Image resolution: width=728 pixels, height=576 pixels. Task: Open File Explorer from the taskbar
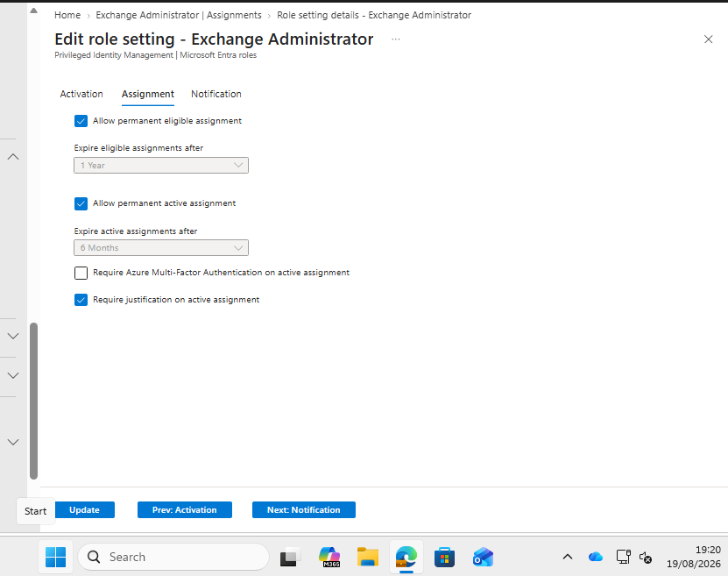pos(368,557)
